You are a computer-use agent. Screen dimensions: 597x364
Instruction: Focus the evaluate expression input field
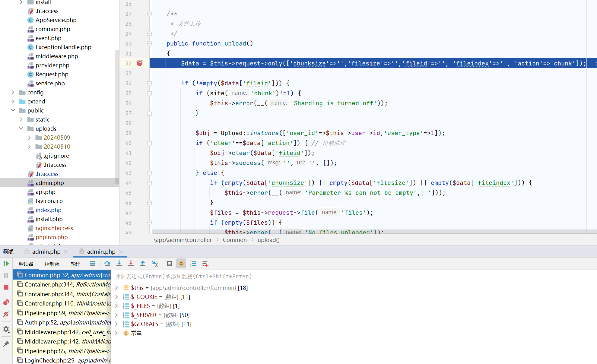pos(354,276)
